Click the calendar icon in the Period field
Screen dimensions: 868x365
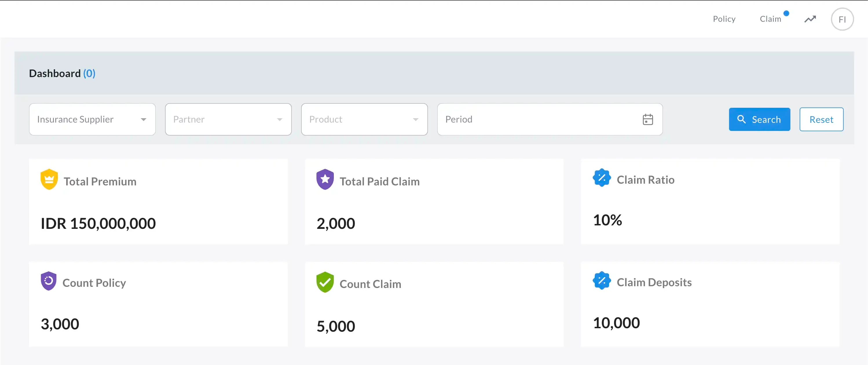pos(648,119)
